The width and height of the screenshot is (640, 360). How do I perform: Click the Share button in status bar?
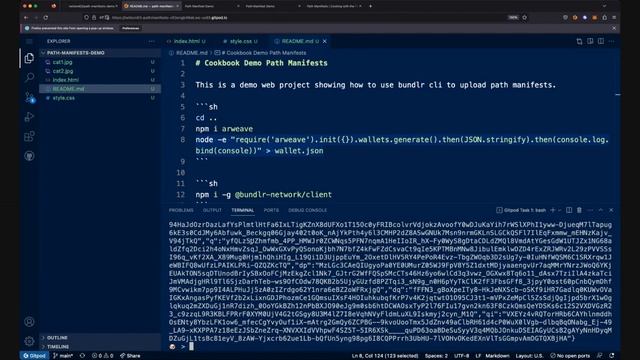coord(130,356)
